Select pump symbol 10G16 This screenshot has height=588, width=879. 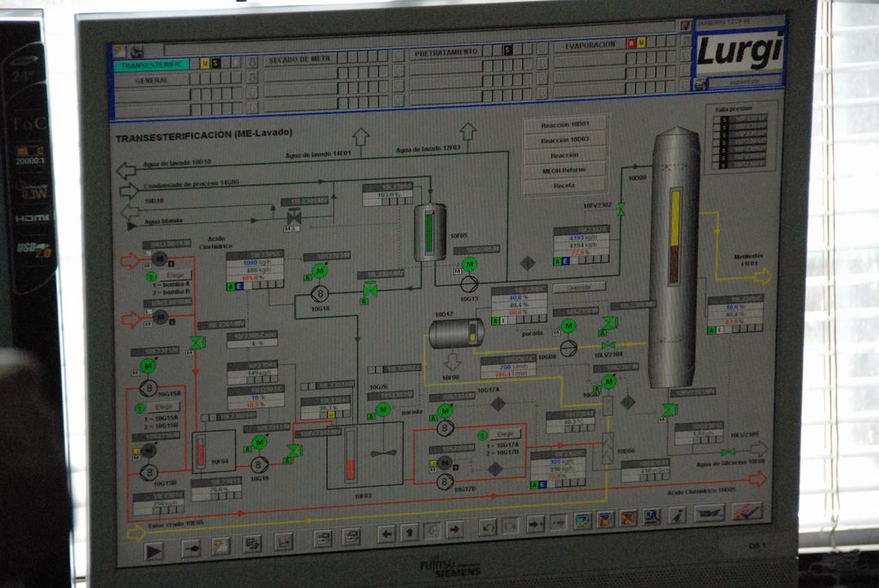pos(258,464)
